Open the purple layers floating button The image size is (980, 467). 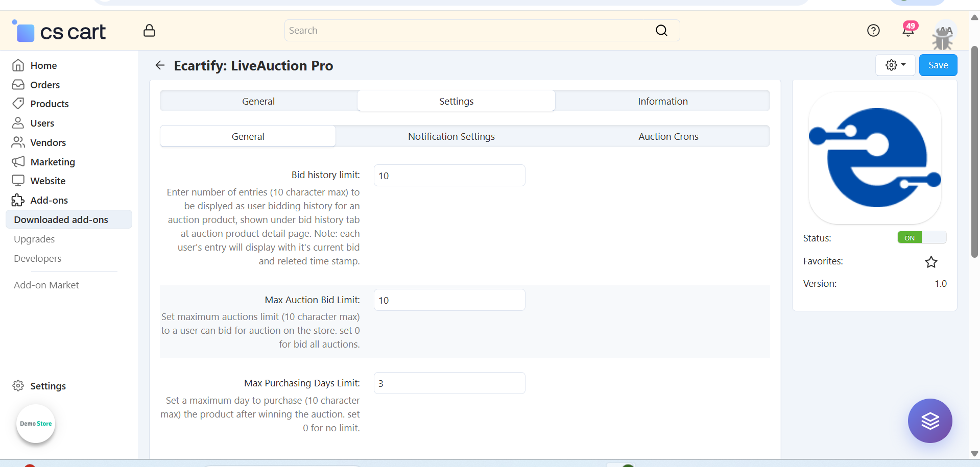pyautogui.click(x=929, y=421)
